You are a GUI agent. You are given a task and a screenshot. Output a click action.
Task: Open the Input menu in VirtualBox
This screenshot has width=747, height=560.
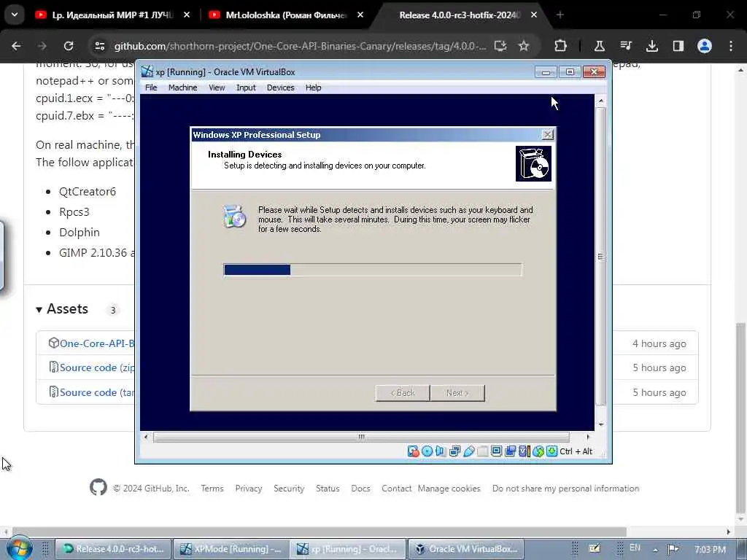click(x=246, y=87)
